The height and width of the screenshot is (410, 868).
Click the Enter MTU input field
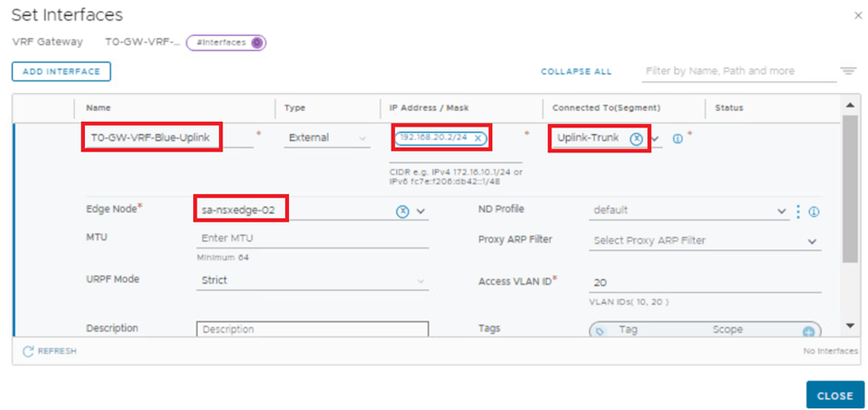pyautogui.click(x=312, y=238)
